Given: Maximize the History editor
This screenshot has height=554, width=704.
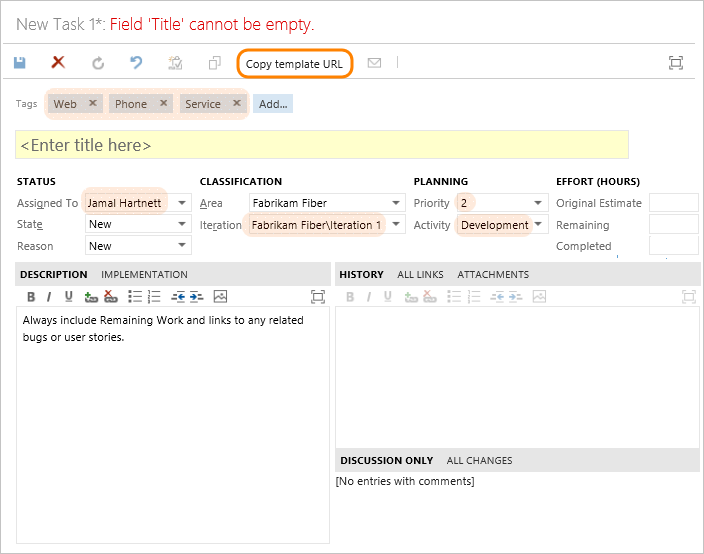Looking at the screenshot, I should 689,297.
